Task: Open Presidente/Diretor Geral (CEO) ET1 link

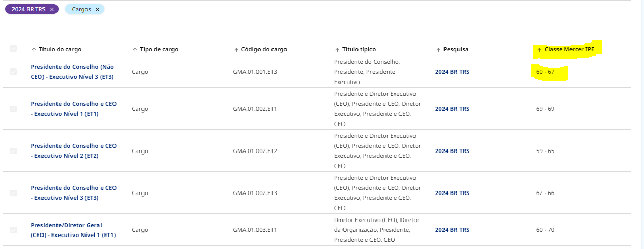Action: [x=73, y=230]
